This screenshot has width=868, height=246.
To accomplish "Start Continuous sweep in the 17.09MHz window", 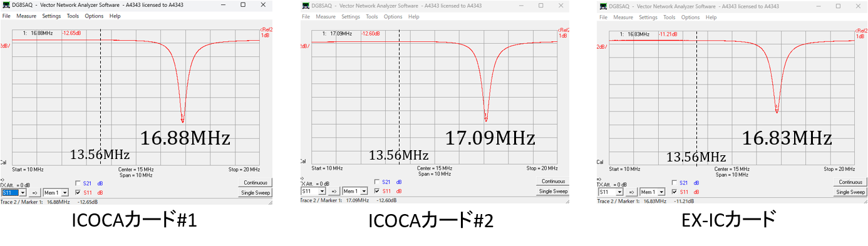I will tap(552, 182).
